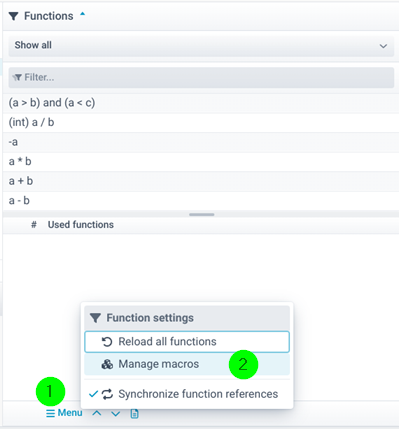Choose the -a negation function
Image resolution: width=399 pixels, height=429 pixels.
coord(201,142)
